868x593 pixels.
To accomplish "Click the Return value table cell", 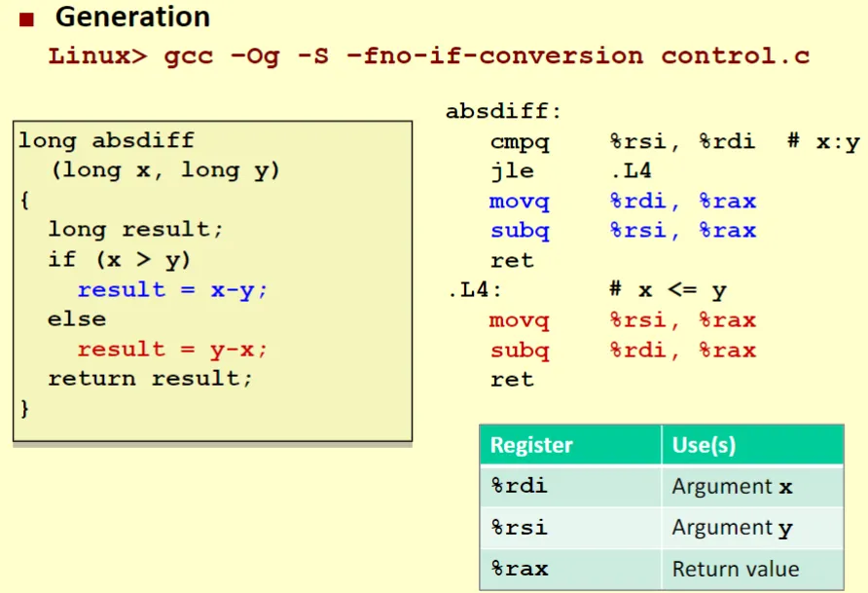I will (x=735, y=569).
